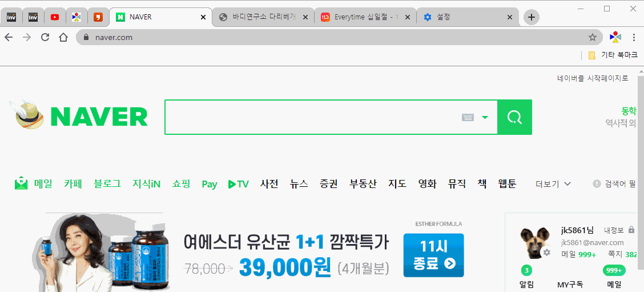
Task: Open 부동산 from the service menu
Action: pos(363,184)
